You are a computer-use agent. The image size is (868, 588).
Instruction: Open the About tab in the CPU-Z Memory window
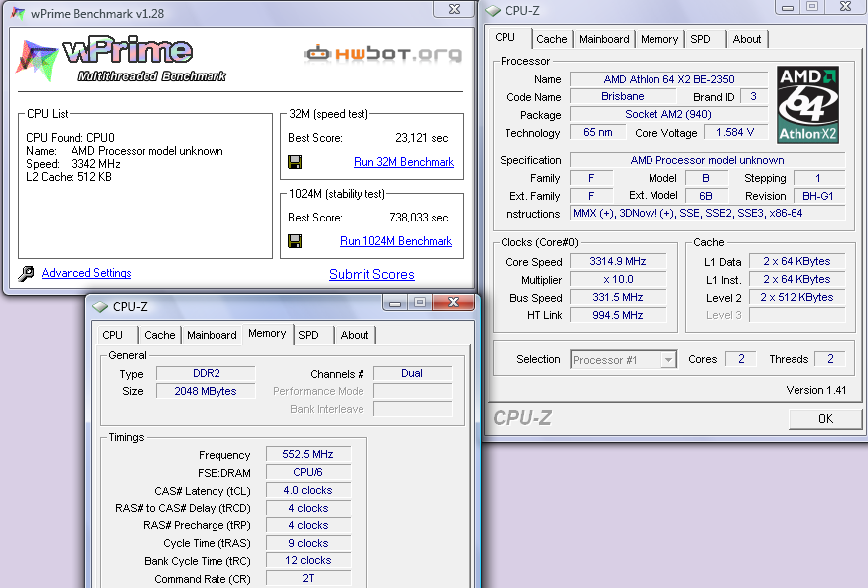pyautogui.click(x=355, y=335)
